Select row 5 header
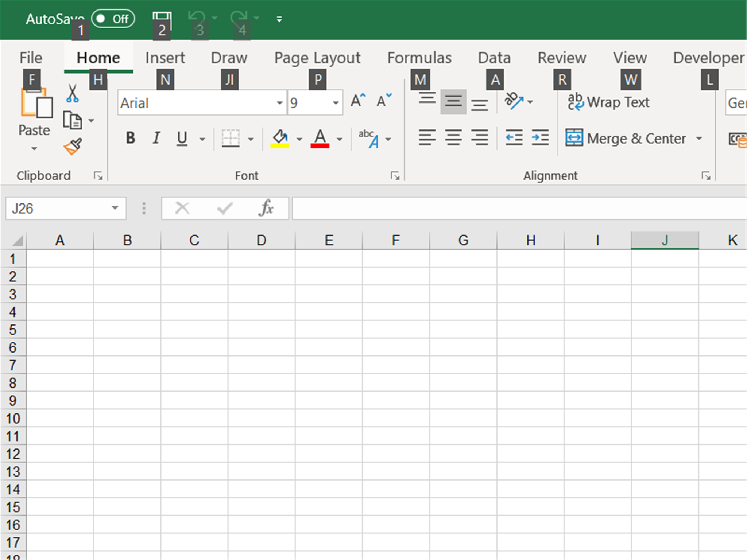 point(13,330)
